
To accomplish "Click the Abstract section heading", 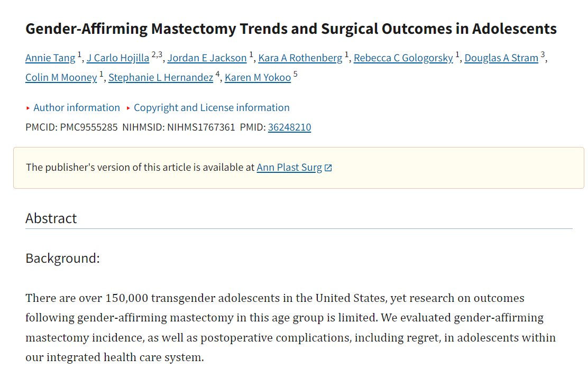I will coord(51,218).
